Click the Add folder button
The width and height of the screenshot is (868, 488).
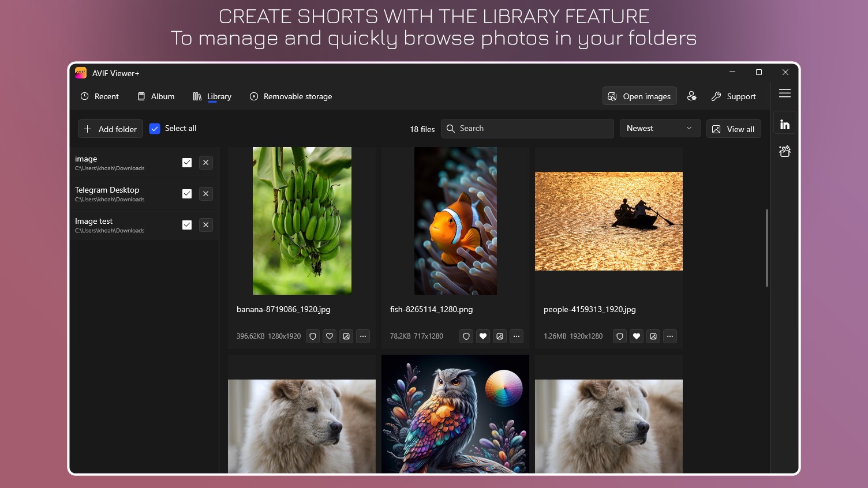point(110,129)
